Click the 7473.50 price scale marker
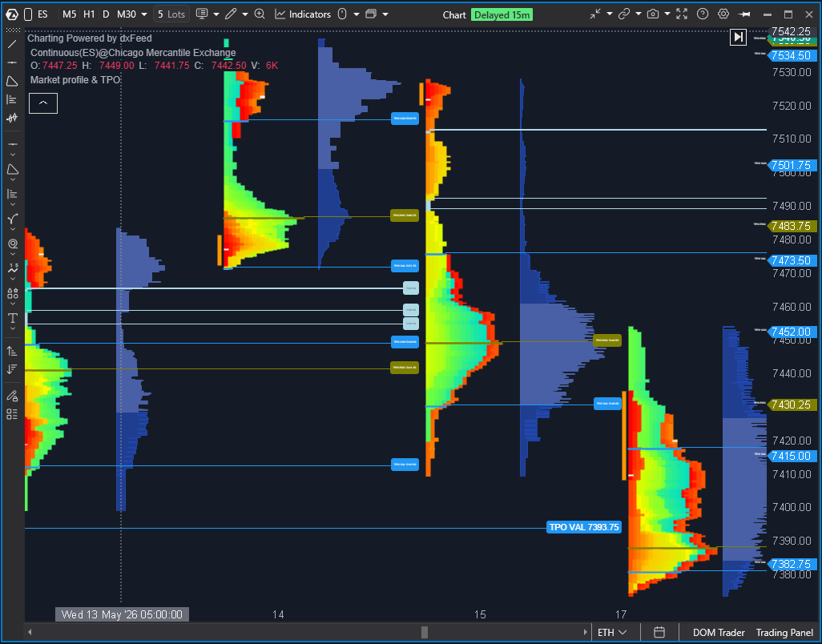The width and height of the screenshot is (822, 644). click(x=792, y=260)
